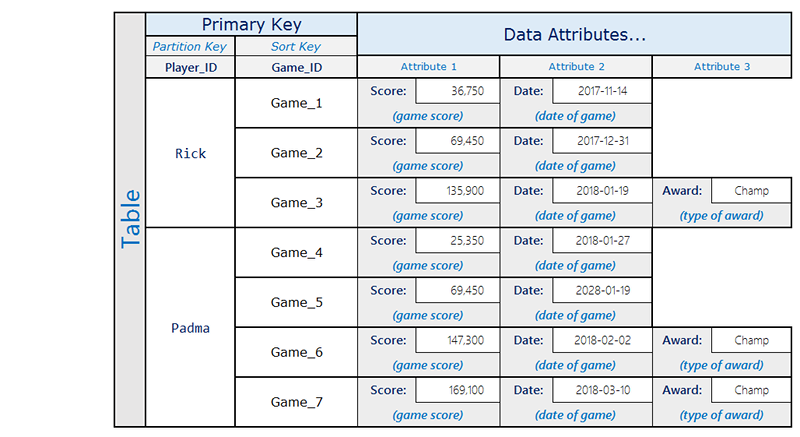Click the Rick partition key cell
Image resolution: width=800 pixels, height=437 pixels.
click(190, 153)
